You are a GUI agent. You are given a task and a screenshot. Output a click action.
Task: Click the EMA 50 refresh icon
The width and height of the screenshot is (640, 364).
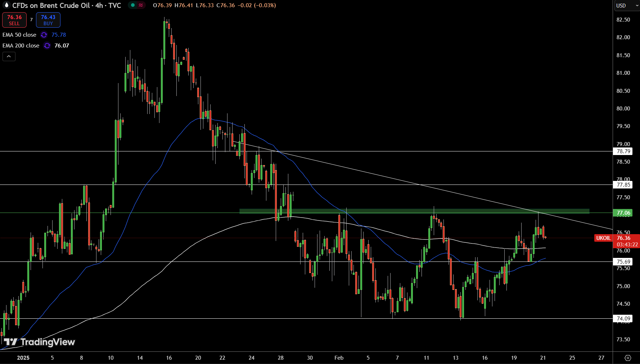[x=44, y=35]
